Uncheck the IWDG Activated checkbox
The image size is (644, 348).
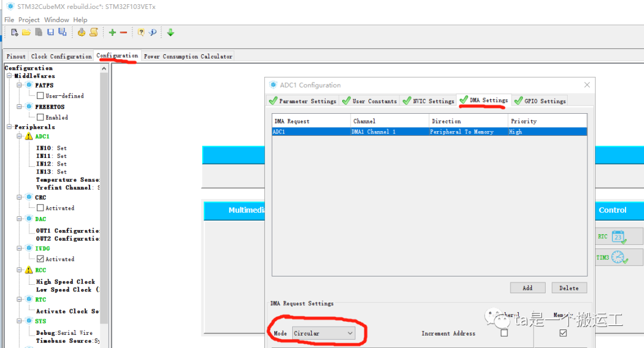click(41, 259)
